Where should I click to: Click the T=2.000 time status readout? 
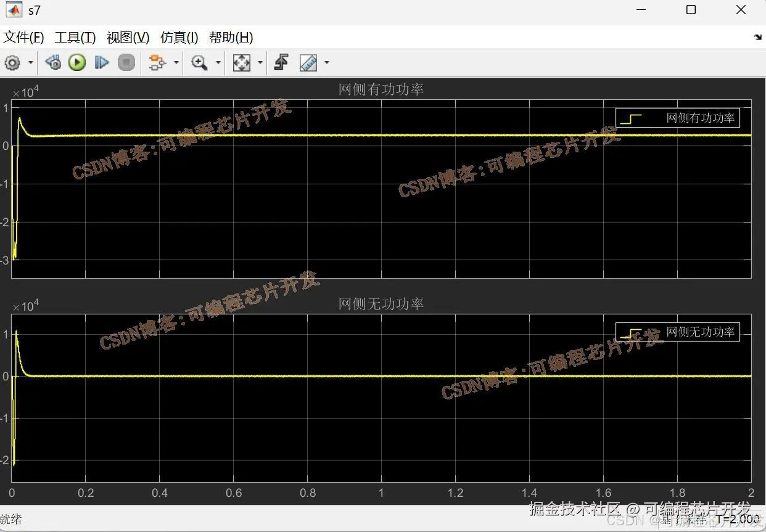coord(739,519)
